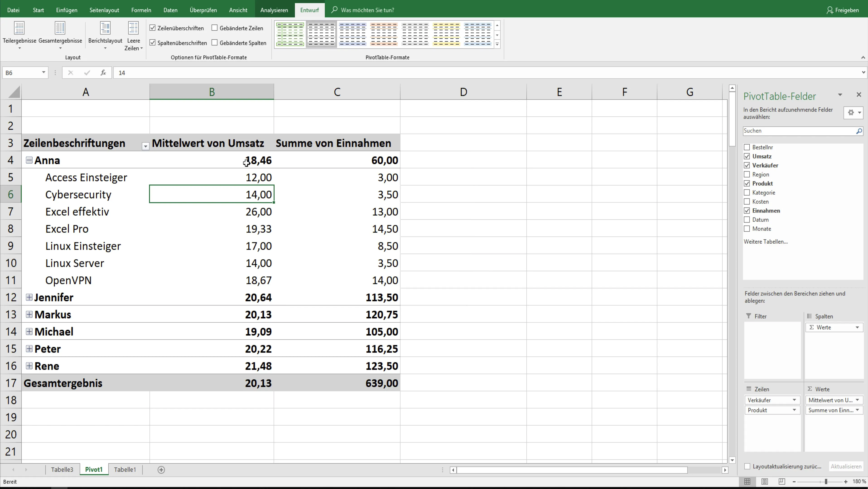The height and width of the screenshot is (489, 868).
Task: Click the insert function fx icon
Action: click(103, 73)
